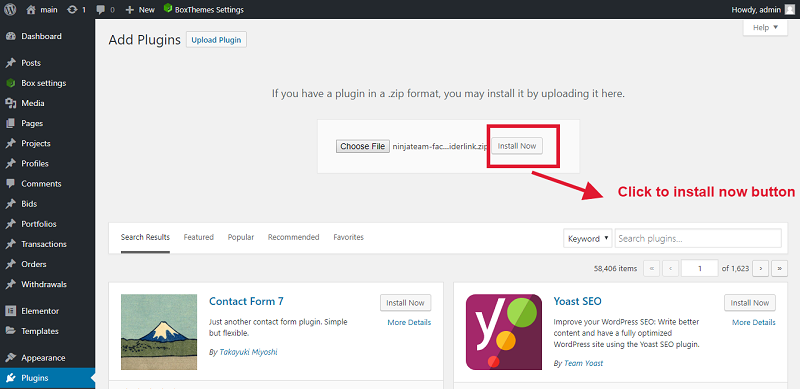This screenshot has height=389, width=800.
Task: Click the home icon next to main
Action: (31, 9)
